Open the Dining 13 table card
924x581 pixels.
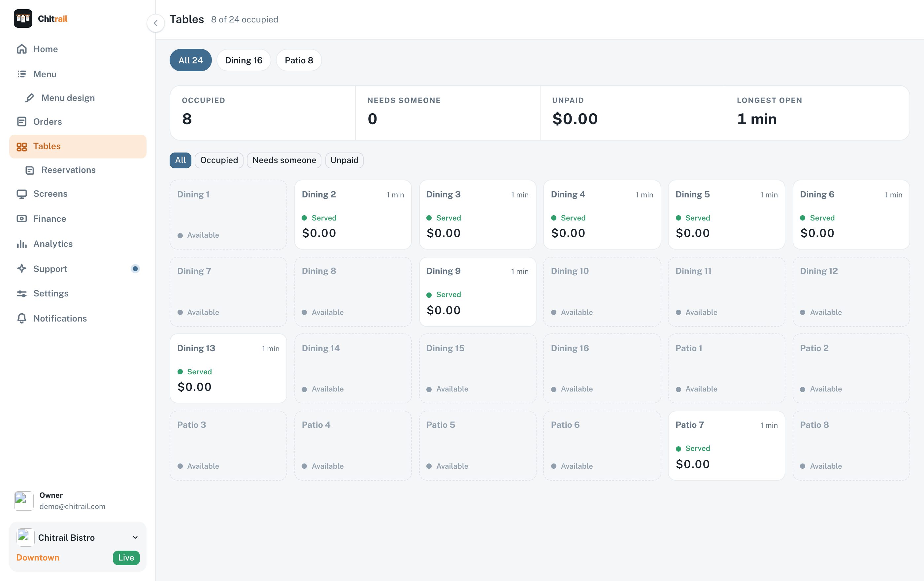228,368
